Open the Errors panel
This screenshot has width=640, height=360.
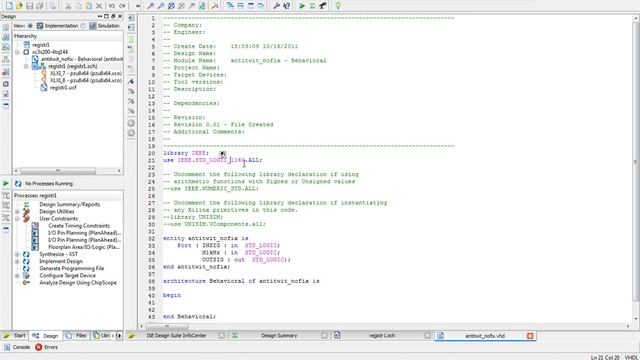click(47, 347)
